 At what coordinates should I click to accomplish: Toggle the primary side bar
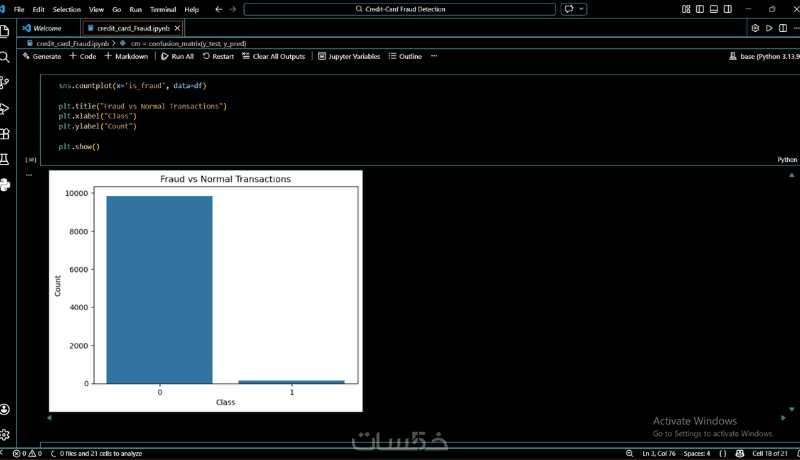(700, 9)
